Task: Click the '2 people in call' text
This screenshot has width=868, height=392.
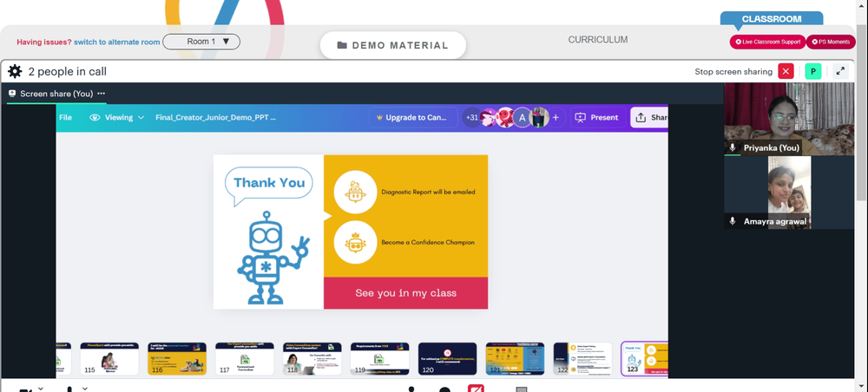Action: (x=68, y=71)
